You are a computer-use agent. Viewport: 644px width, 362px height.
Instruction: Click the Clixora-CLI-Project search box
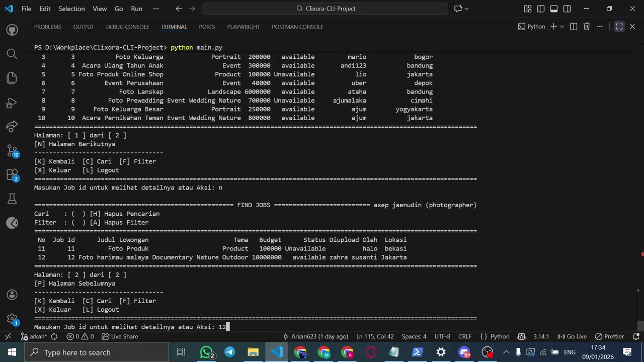point(325,9)
